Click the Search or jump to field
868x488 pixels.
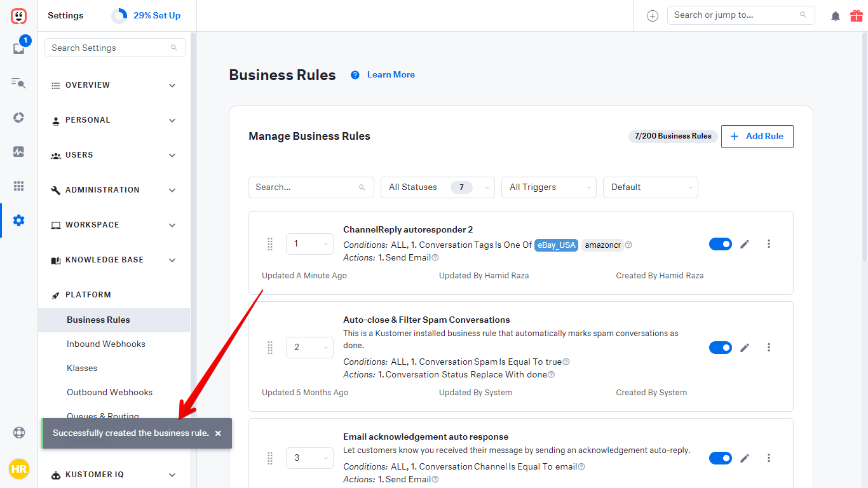[741, 15]
